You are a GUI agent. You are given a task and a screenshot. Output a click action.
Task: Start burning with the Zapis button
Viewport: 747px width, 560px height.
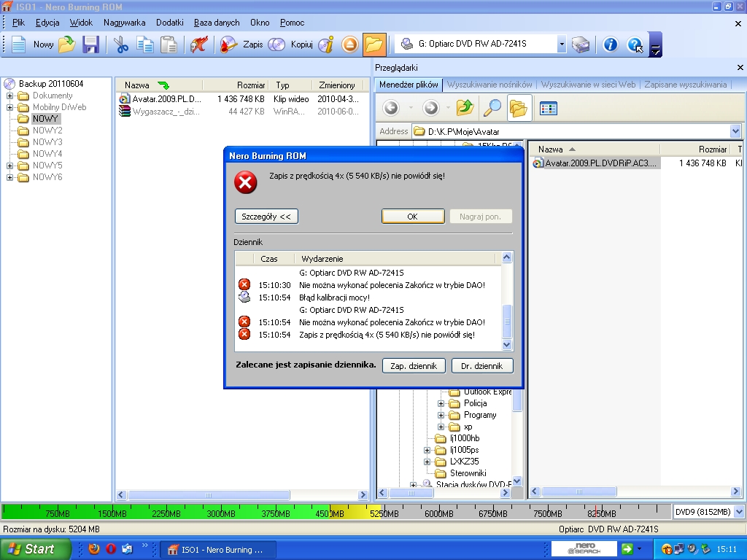(x=241, y=44)
